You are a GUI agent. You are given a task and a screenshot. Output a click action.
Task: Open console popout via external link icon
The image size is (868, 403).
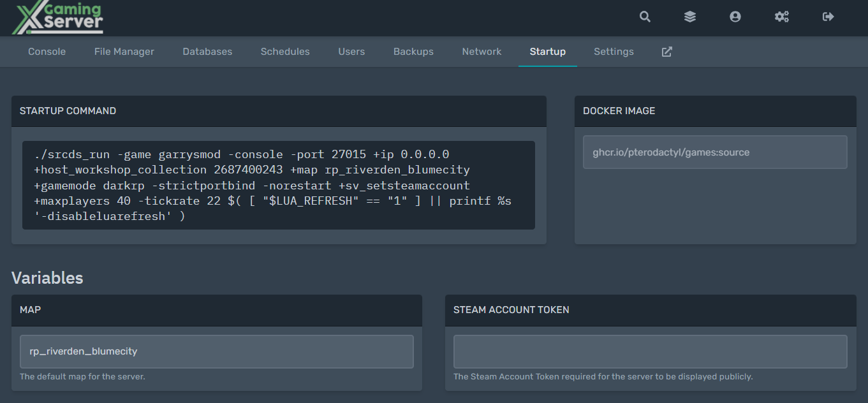(666, 51)
